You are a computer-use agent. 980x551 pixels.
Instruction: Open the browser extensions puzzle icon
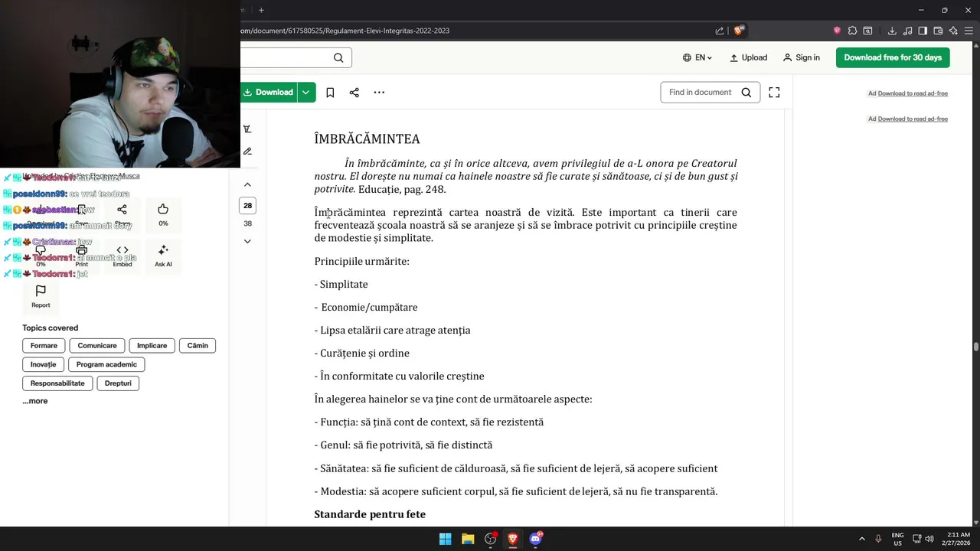852,31
